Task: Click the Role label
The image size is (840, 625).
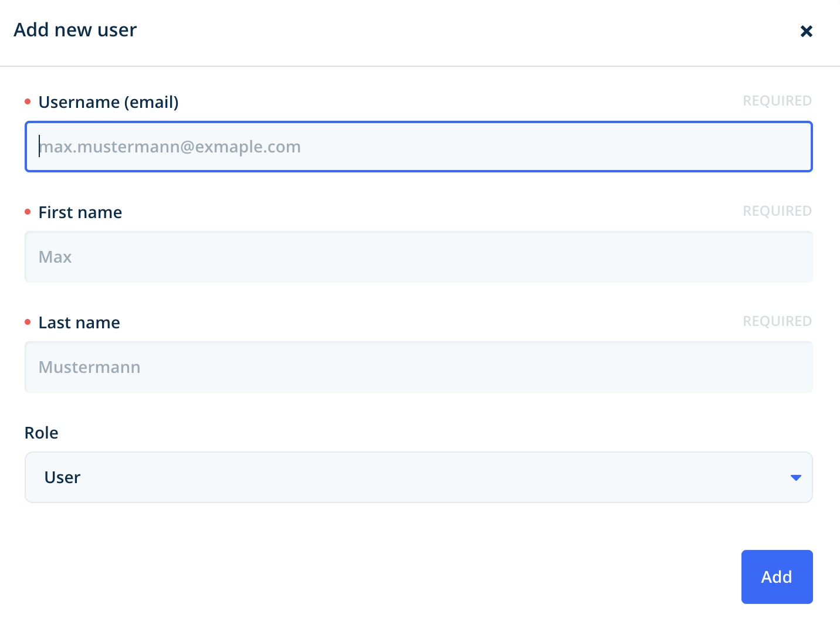Action: click(42, 433)
